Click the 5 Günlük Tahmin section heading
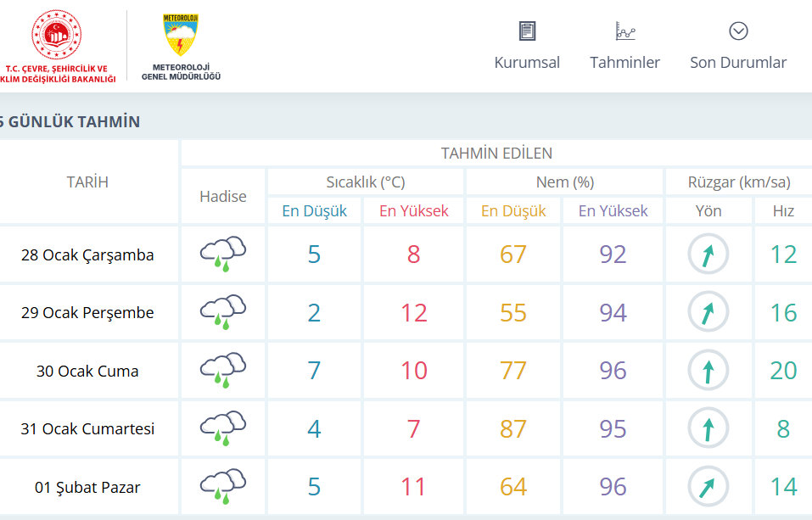 pyautogui.click(x=70, y=122)
